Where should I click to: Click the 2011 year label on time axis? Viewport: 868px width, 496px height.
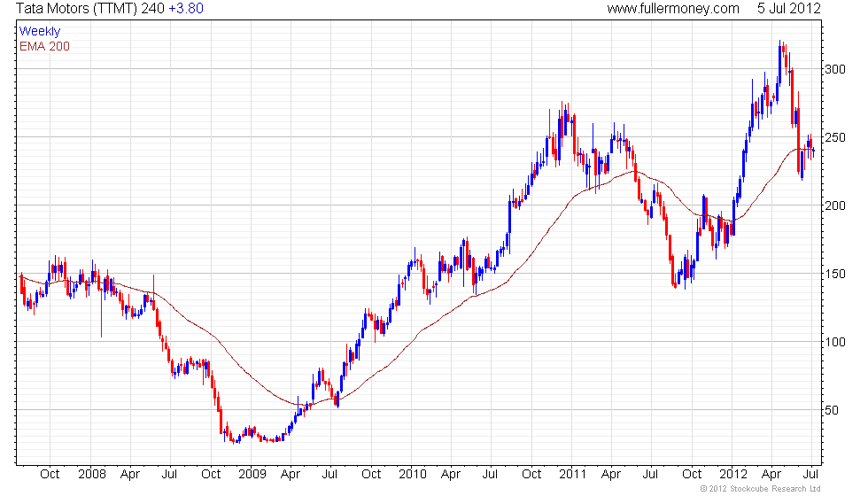[572, 475]
